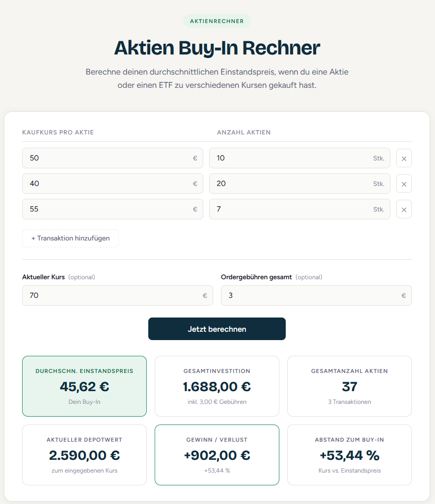Click the Jetzt berechnen button
The image size is (435, 504).
coord(217,329)
